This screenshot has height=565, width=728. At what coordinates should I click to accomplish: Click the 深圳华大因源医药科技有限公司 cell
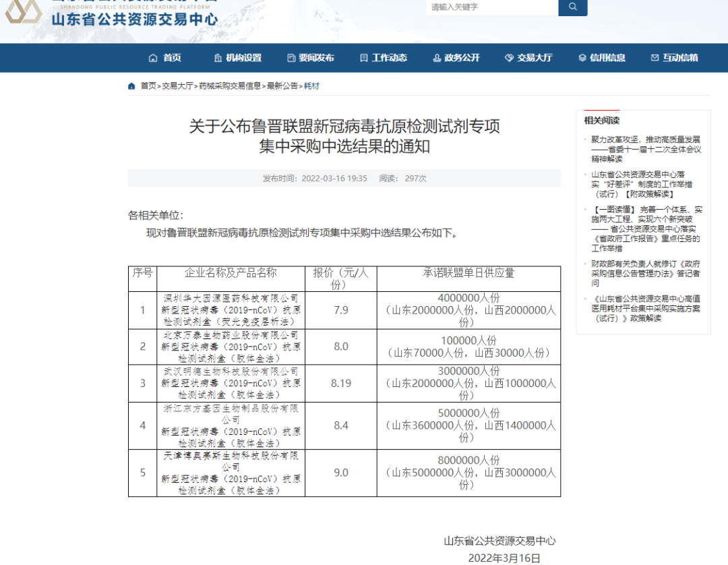[231, 310]
